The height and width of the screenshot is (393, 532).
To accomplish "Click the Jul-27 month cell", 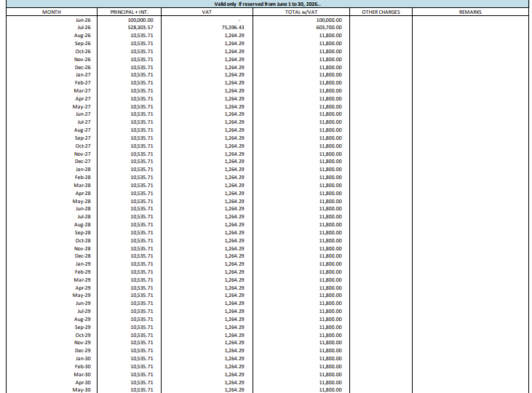I will click(x=84, y=122).
